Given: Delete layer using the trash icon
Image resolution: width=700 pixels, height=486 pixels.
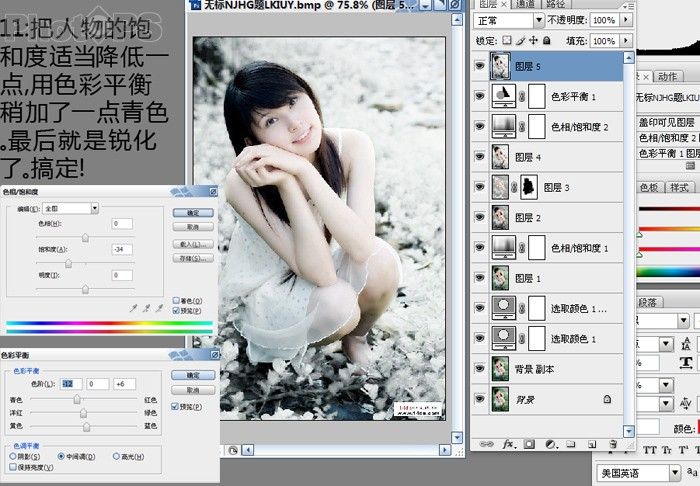Looking at the screenshot, I should [613, 444].
